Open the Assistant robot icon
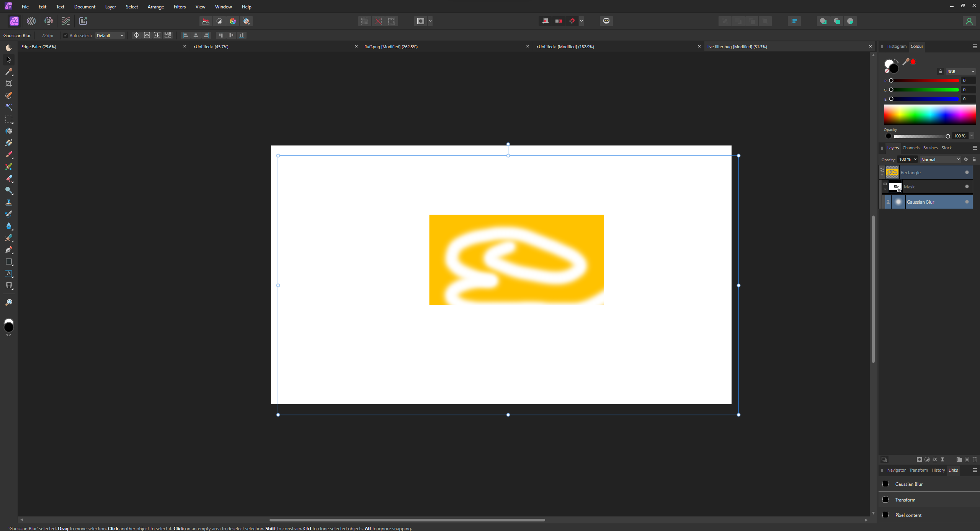980x531 pixels. click(606, 21)
